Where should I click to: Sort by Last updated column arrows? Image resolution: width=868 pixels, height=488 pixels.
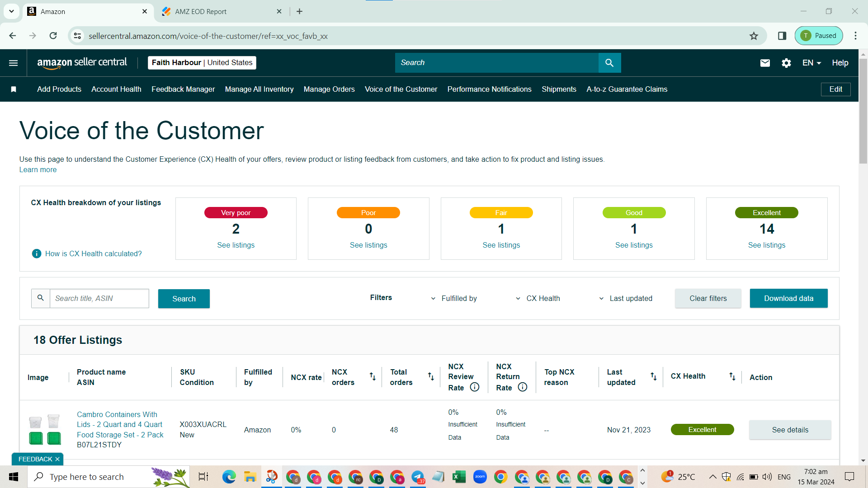pyautogui.click(x=654, y=376)
